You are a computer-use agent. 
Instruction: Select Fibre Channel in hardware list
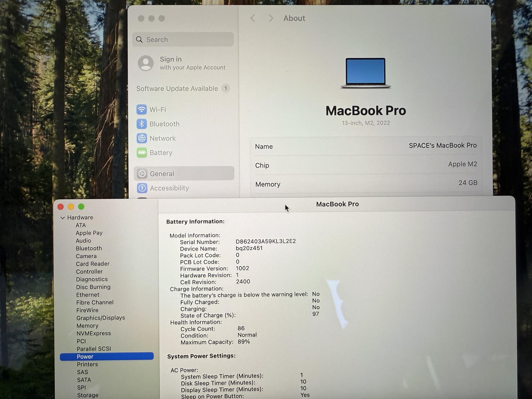coord(95,303)
